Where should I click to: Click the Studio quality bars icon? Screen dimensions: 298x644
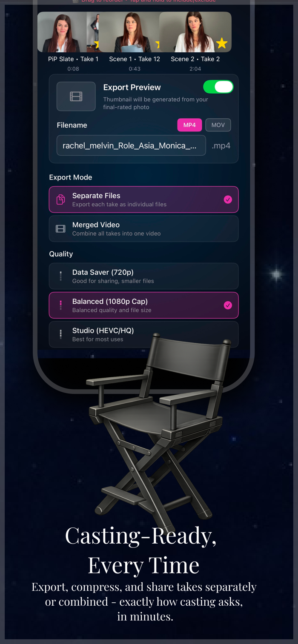tap(61, 334)
